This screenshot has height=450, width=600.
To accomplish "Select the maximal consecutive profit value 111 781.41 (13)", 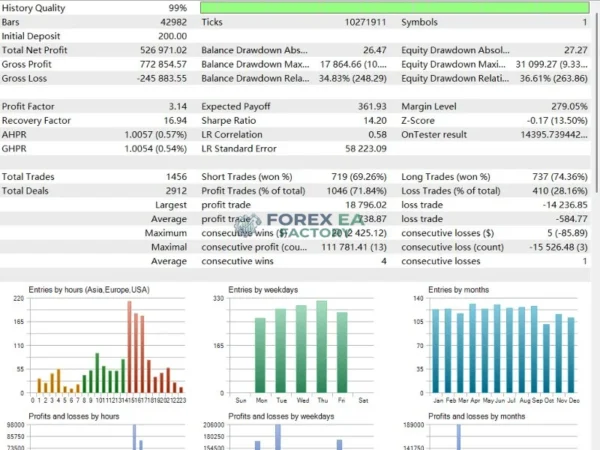I will click(354, 247).
